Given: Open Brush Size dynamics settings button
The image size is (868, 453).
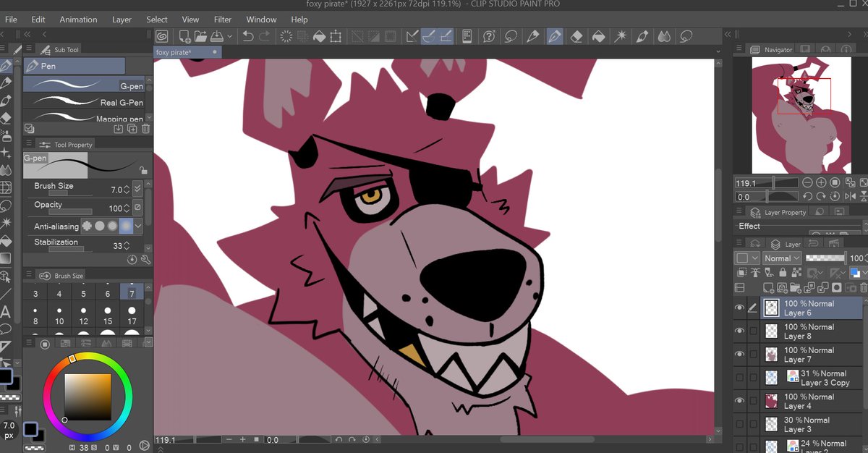Looking at the screenshot, I should pos(137,190).
